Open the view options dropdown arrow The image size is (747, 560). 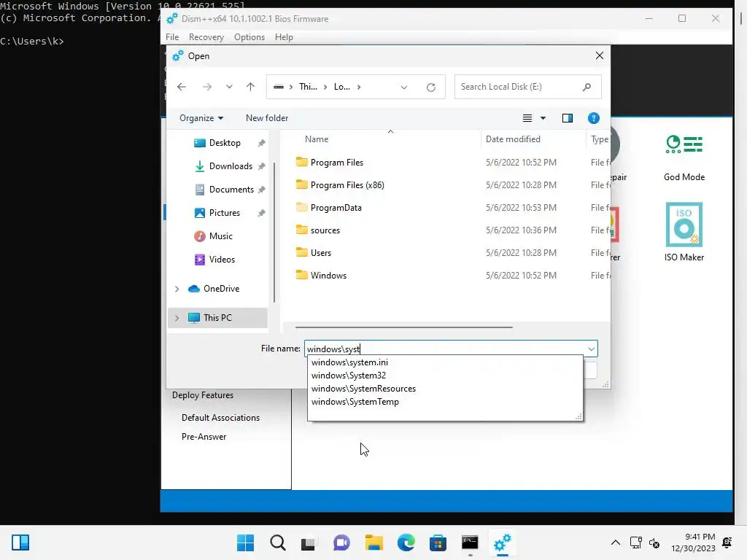coord(543,118)
